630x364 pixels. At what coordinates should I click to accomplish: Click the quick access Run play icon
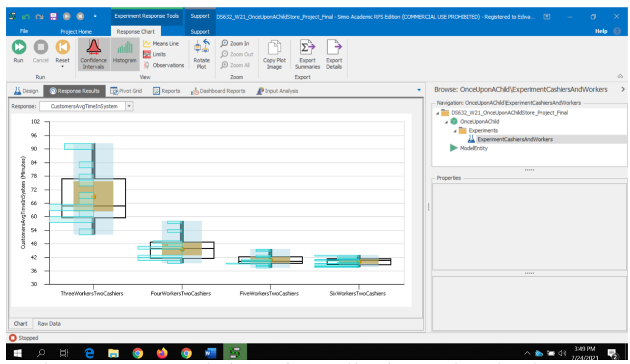67,16
